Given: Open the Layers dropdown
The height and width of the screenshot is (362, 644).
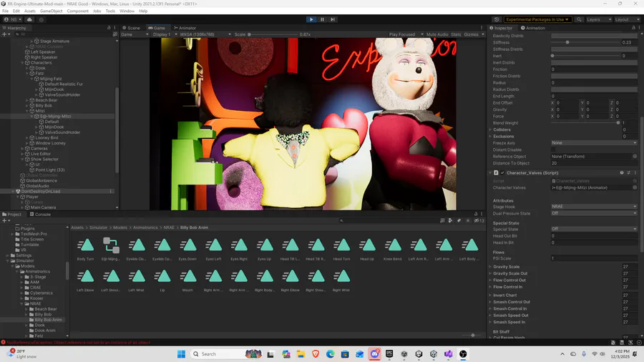Looking at the screenshot, I should 599,19.
